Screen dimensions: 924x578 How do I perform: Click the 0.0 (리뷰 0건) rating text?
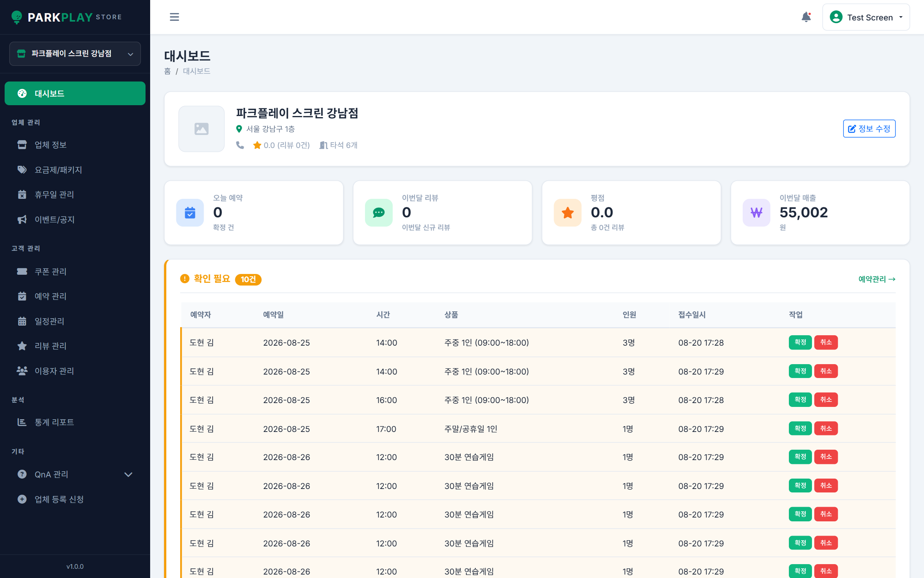coord(286,145)
